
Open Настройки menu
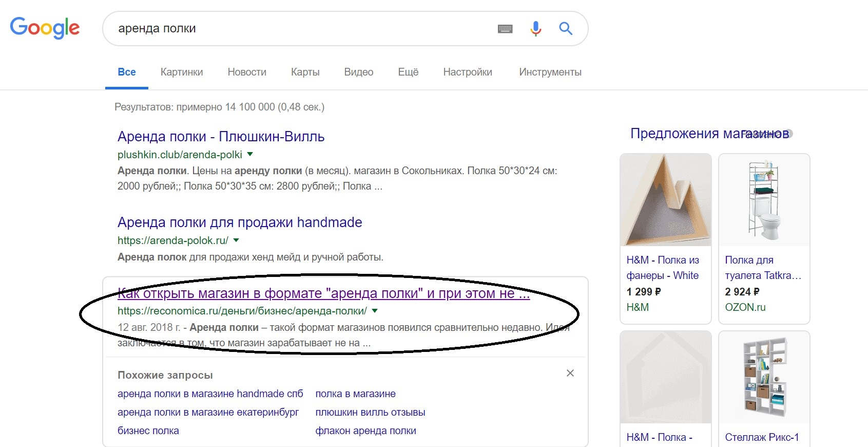click(468, 72)
